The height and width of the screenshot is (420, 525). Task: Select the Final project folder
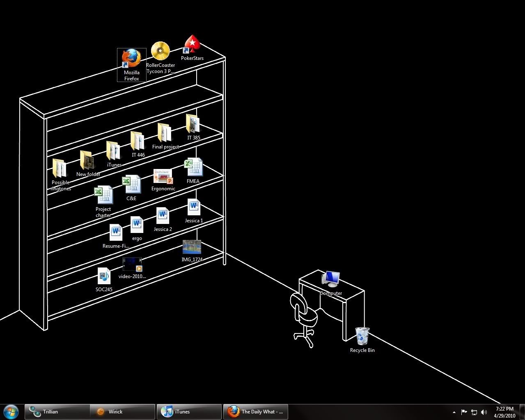coord(165,133)
